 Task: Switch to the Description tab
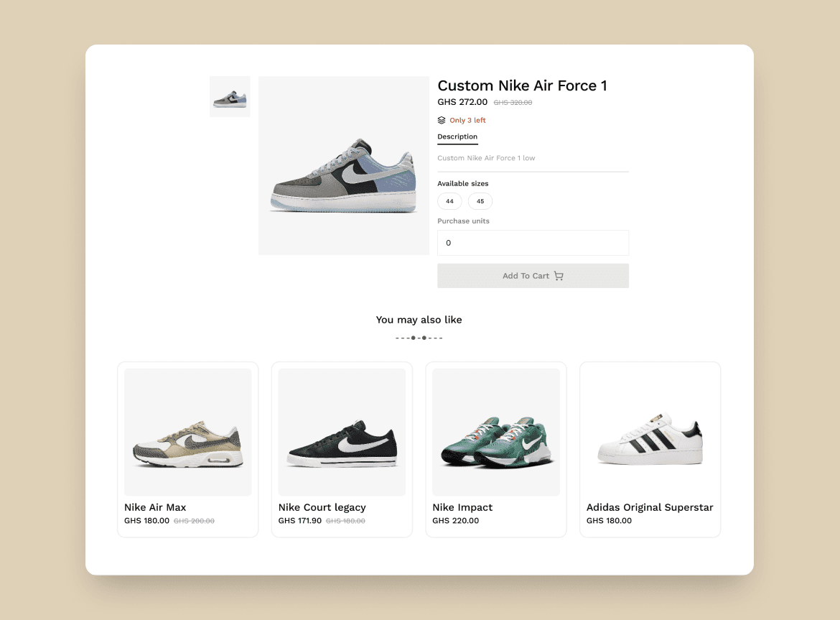click(x=457, y=137)
